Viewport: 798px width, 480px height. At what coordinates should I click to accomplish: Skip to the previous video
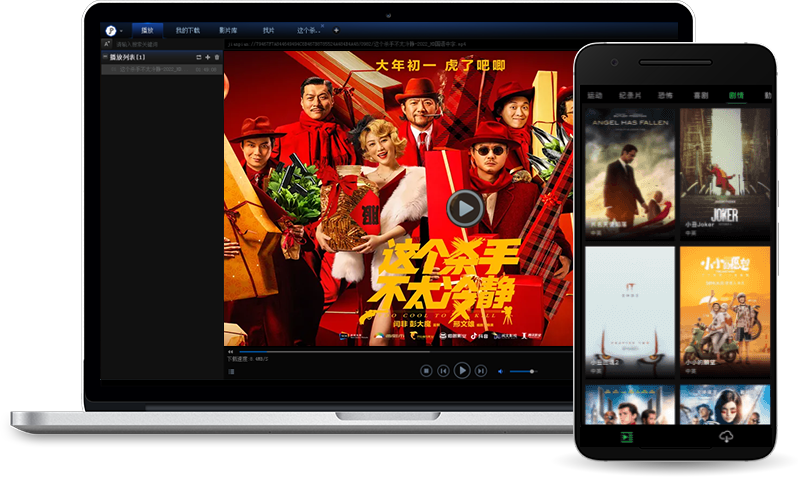click(x=443, y=371)
